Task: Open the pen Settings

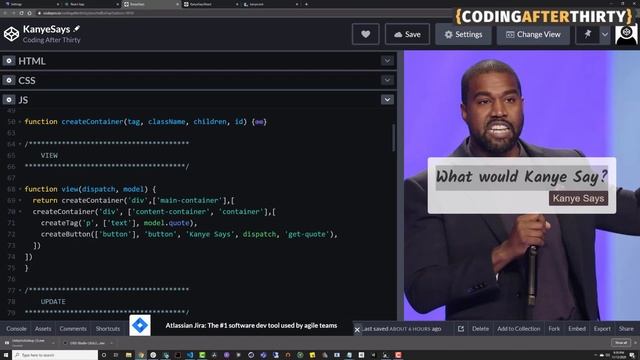Action: 463,34
